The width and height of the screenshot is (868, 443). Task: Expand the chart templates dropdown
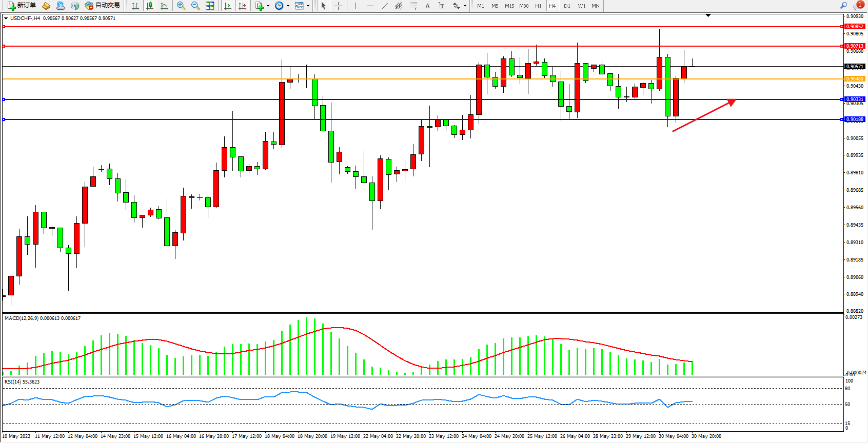tap(308, 6)
